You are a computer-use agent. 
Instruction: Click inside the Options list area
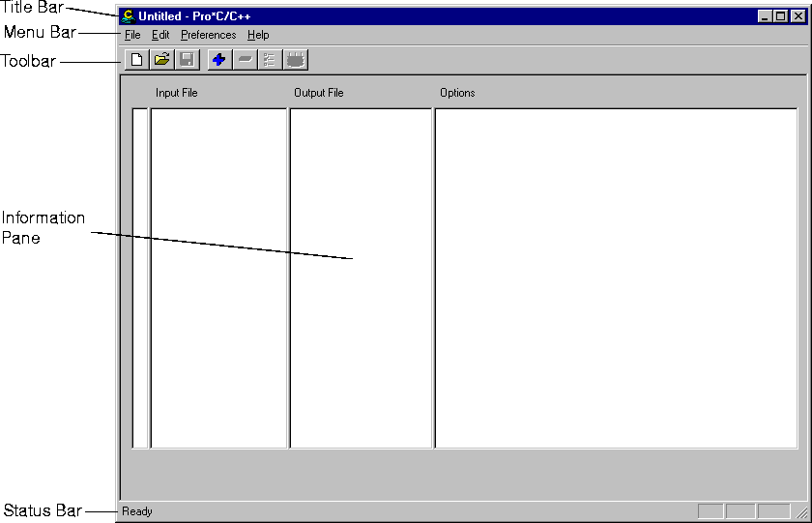pos(617,278)
